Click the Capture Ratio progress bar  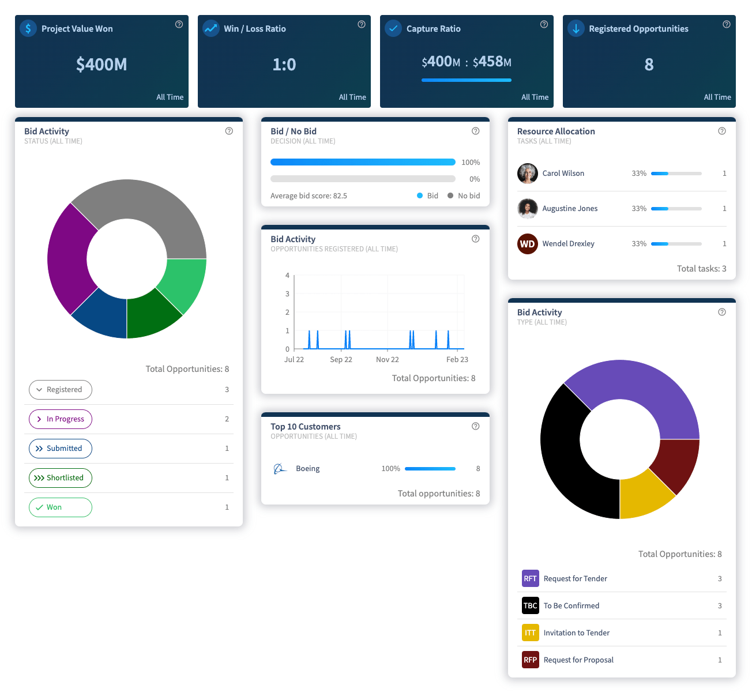(x=466, y=80)
